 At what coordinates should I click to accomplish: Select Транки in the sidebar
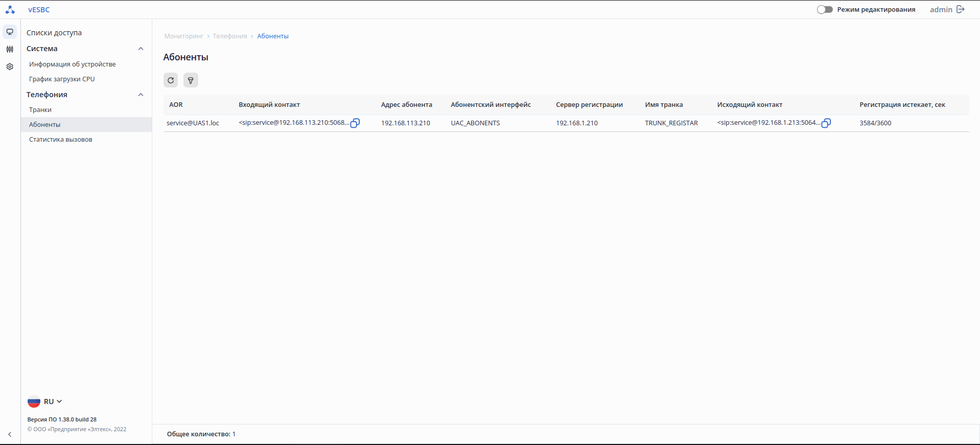coord(40,110)
